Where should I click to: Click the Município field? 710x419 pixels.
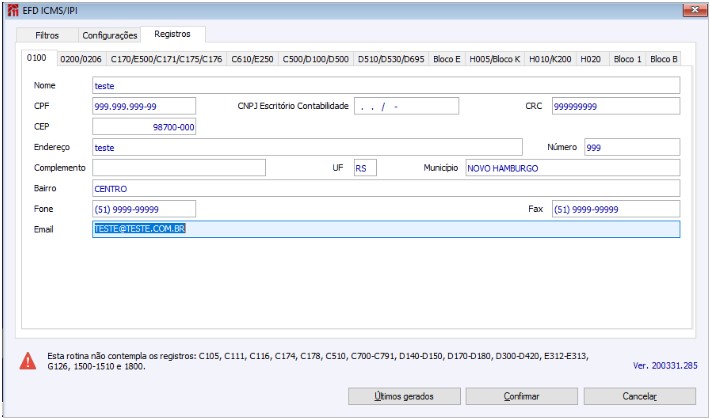572,168
